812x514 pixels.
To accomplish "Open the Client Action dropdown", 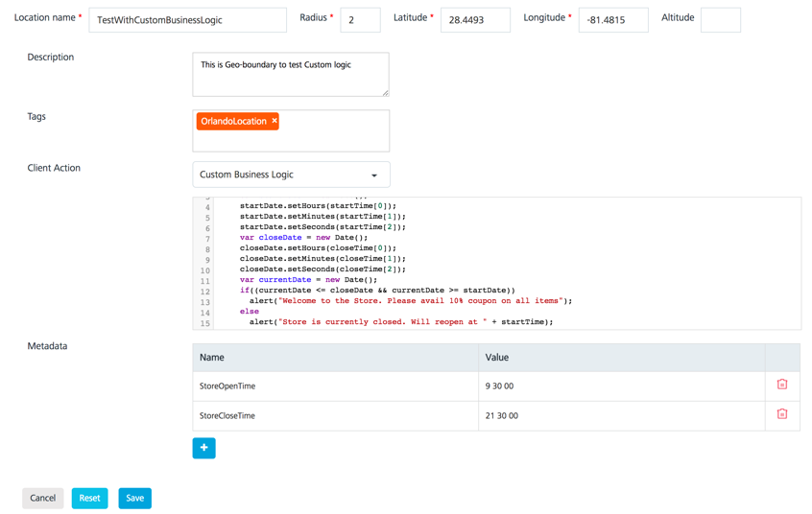I will (291, 175).
